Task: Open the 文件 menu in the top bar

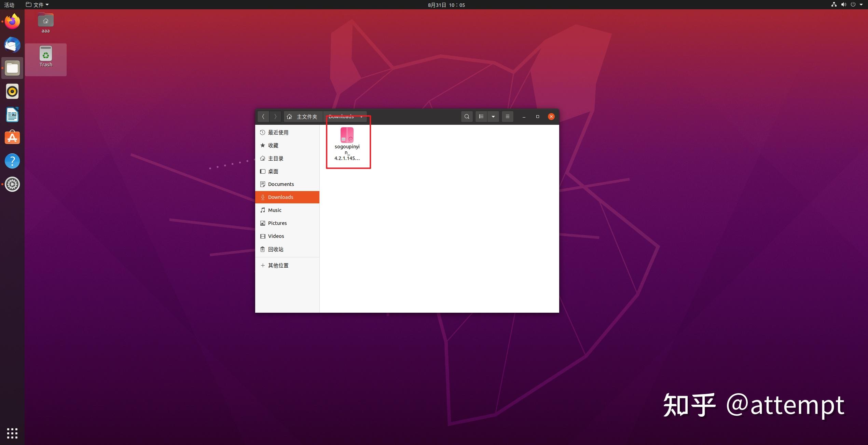Action: click(37, 4)
